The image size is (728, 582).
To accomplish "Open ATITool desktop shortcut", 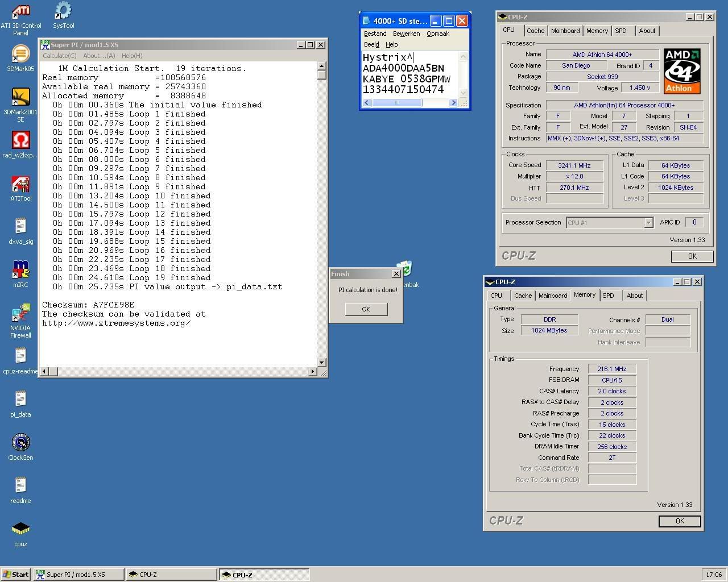I will (x=20, y=184).
